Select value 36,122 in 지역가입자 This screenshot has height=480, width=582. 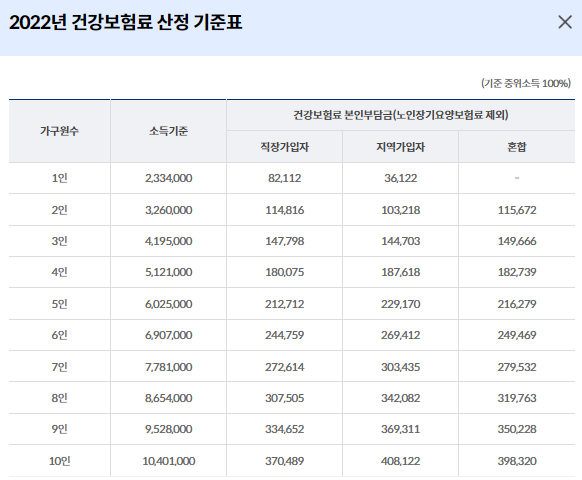pos(400,178)
